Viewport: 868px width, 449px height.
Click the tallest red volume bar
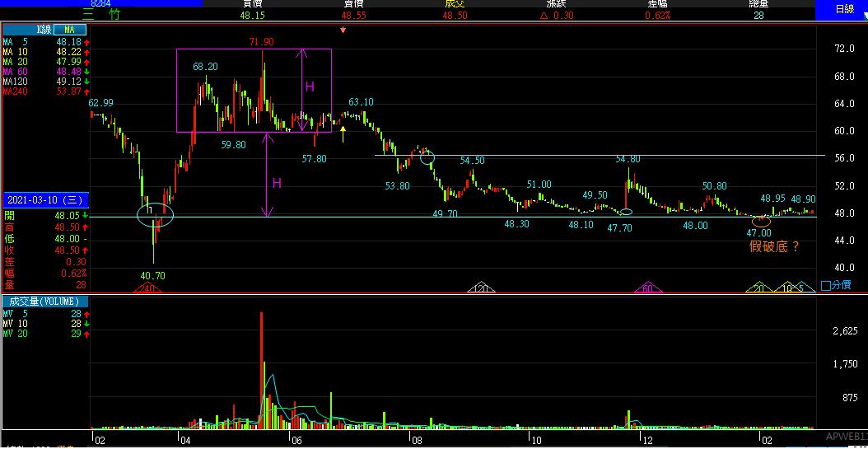tap(261, 371)
